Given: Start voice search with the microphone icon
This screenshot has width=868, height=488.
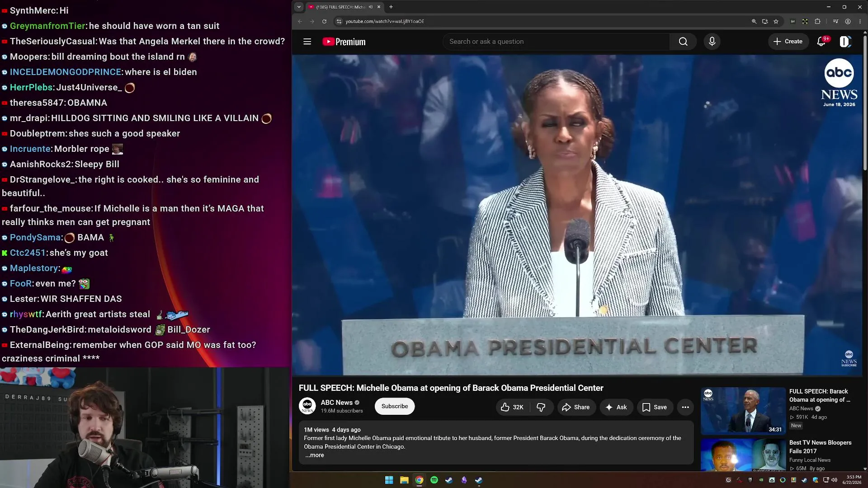Looking at the screenshot, I should (712, 42).
